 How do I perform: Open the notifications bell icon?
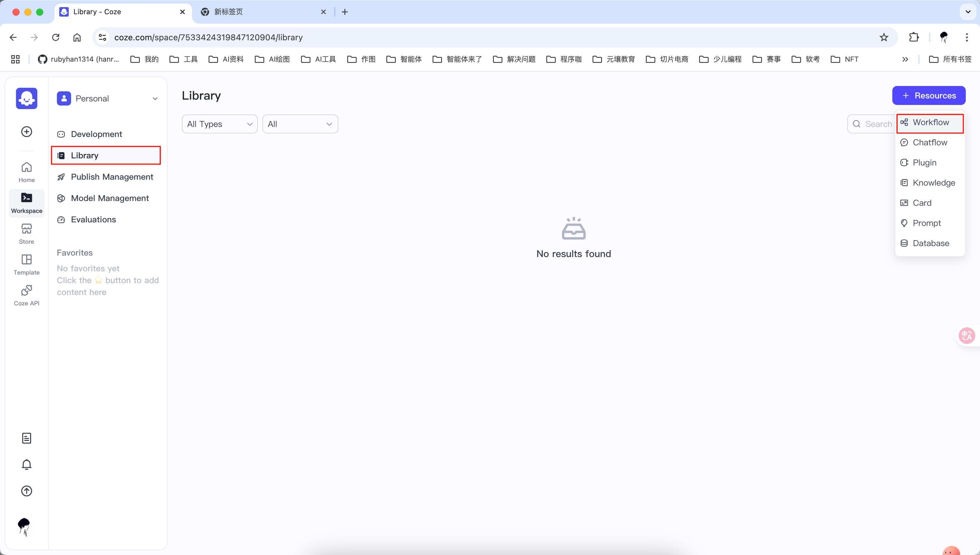pyautogui.click(x=26, y=464)
